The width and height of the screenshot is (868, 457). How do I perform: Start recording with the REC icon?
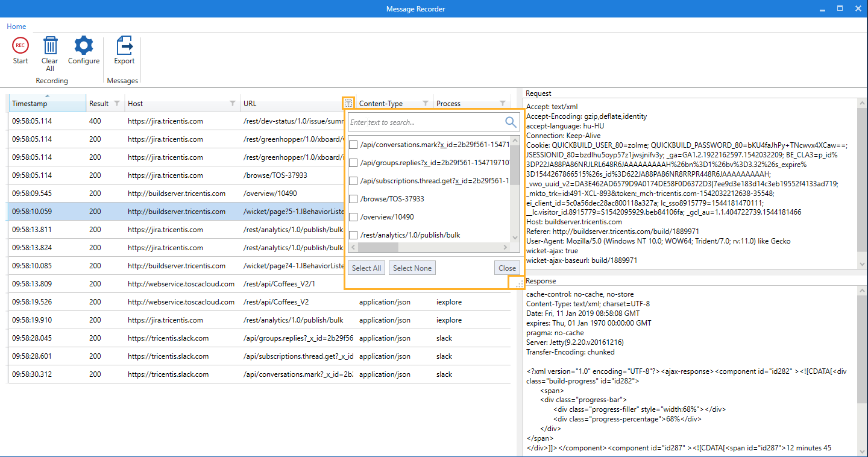pyautogui.click(x=20, y=46)
